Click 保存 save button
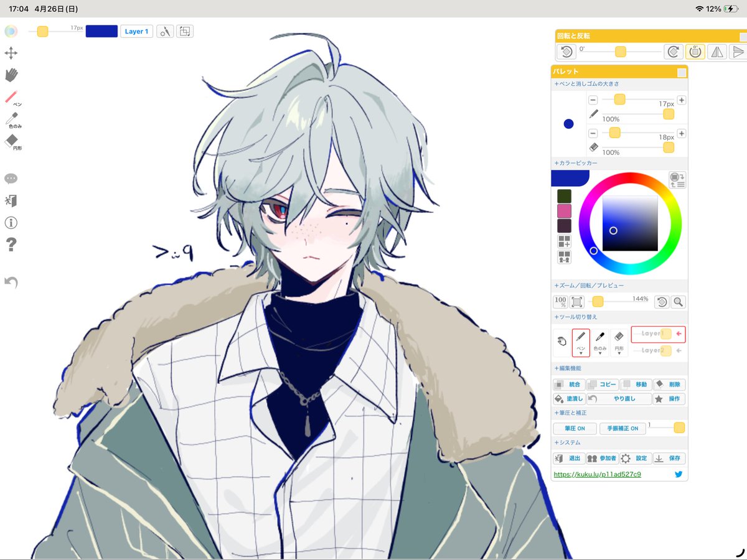The image size is (747, 560). 670,459
